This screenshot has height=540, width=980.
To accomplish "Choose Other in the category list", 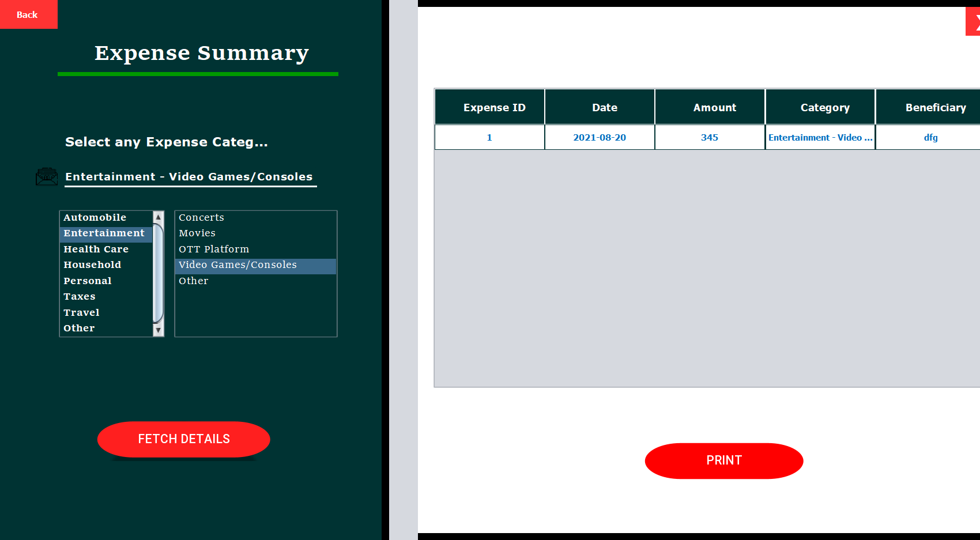I will click(x=78, y=327).
